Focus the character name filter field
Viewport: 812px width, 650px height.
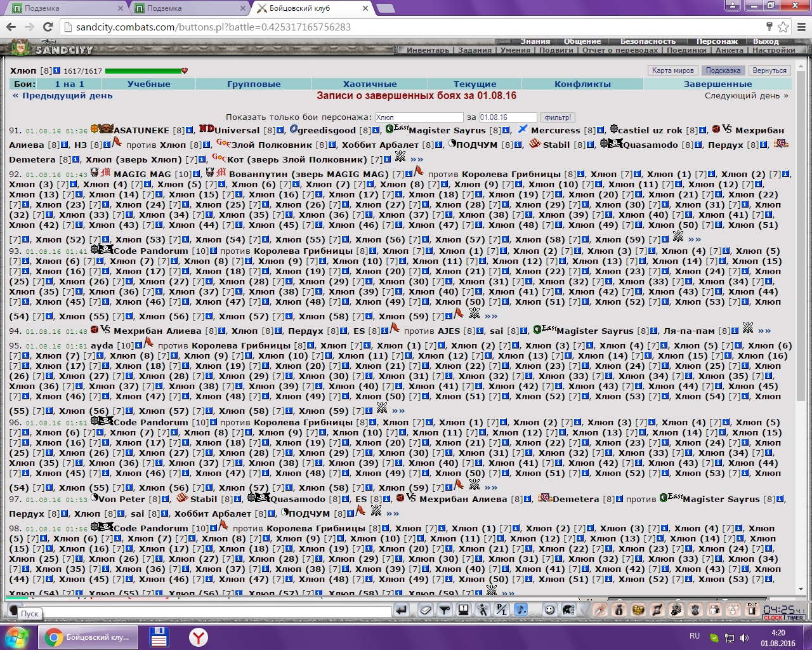[419, 117]
